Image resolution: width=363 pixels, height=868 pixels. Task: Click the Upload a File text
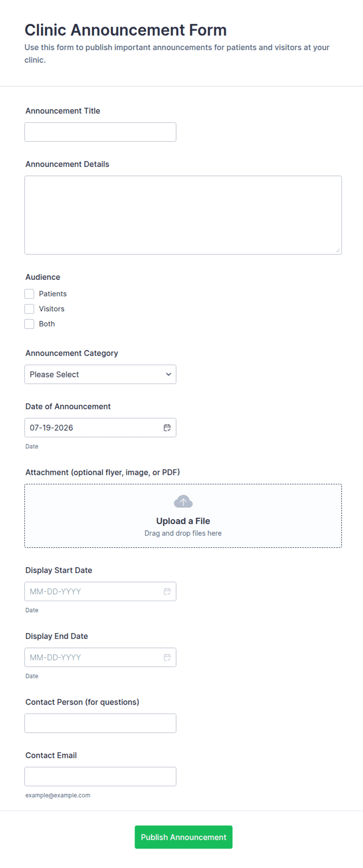(x=183, y=521)
